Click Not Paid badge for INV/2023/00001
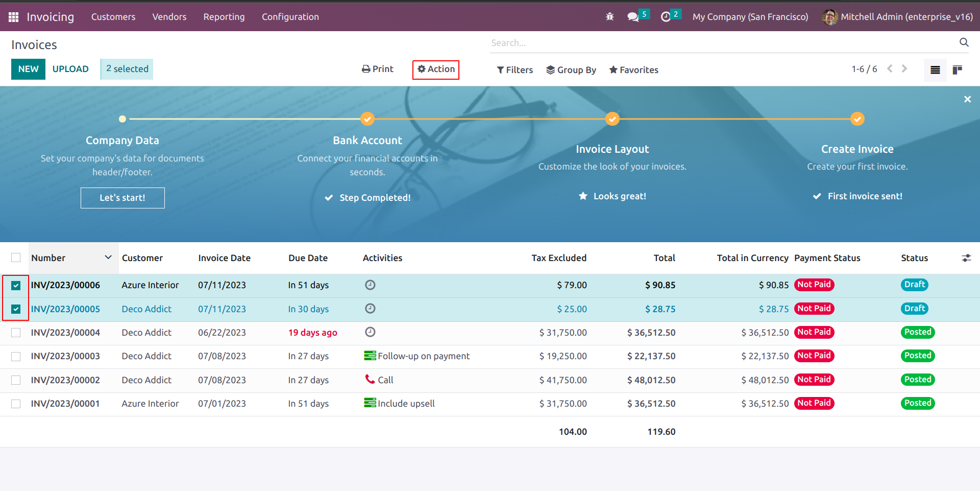This screenshot has width=980, height=491. pyautogui.click(x=814, y=403)
